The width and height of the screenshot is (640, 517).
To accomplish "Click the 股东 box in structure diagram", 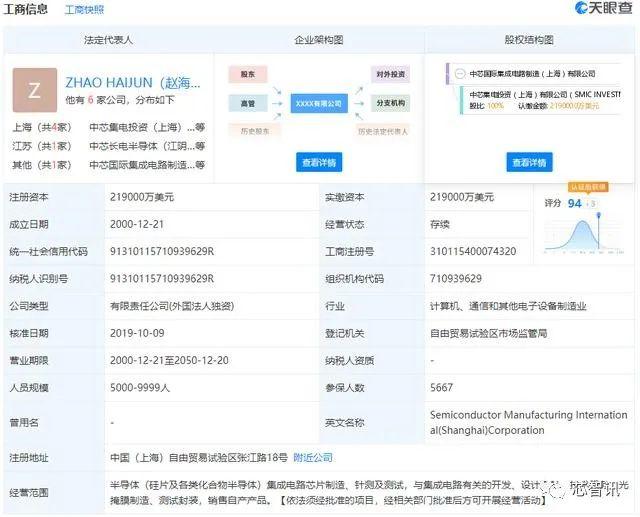I will 248,74.
